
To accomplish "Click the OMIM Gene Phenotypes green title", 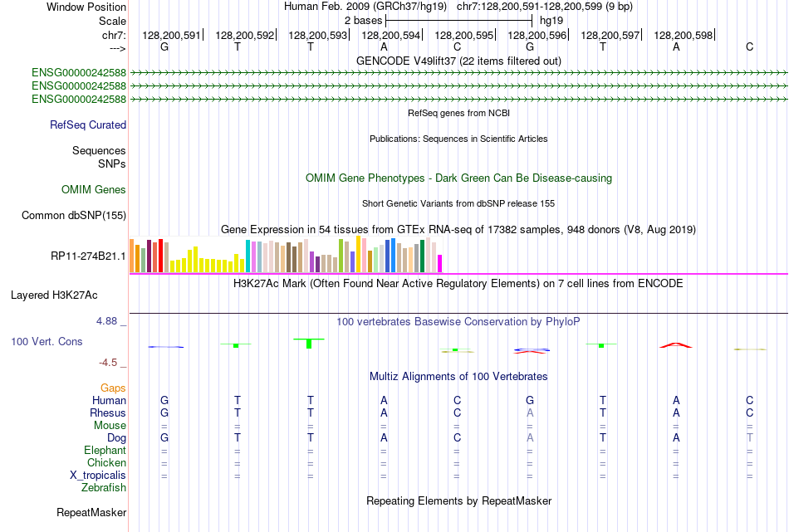I will click(x=459, y=178).
